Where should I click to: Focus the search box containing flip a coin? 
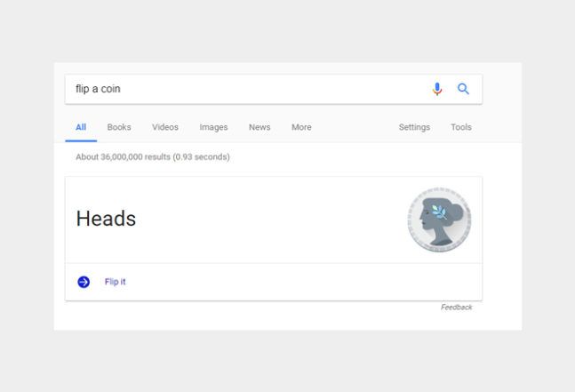240,89
